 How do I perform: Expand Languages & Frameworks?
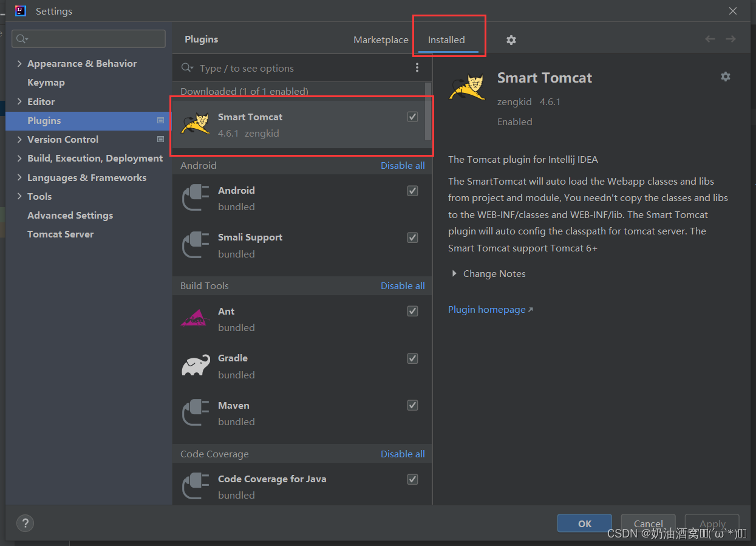19,177
